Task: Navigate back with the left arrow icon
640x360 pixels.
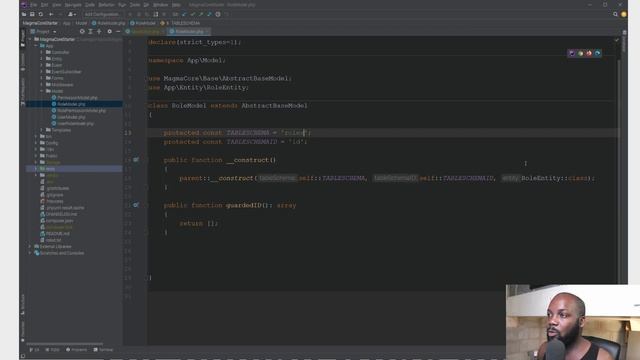Action: point(51,14)
